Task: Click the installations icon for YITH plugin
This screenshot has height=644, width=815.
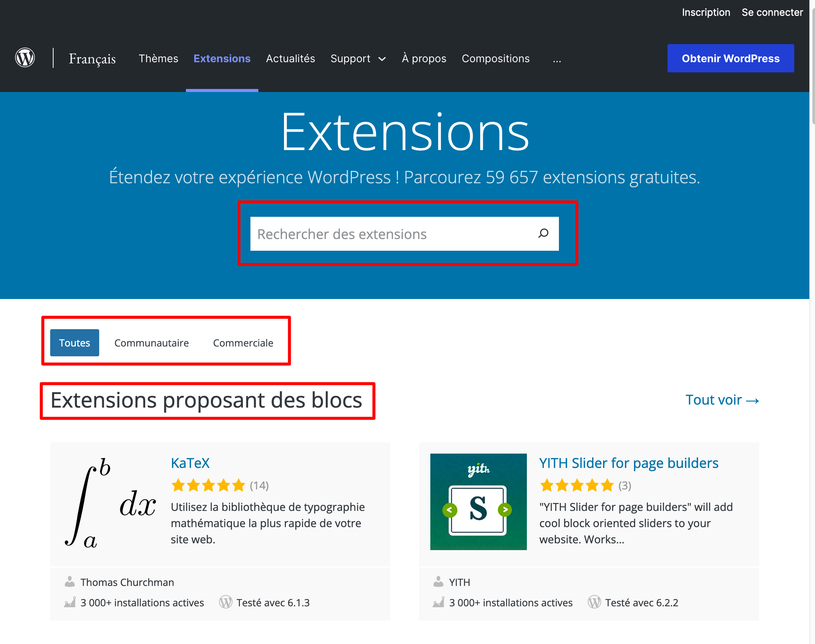Action: [439, 602]
